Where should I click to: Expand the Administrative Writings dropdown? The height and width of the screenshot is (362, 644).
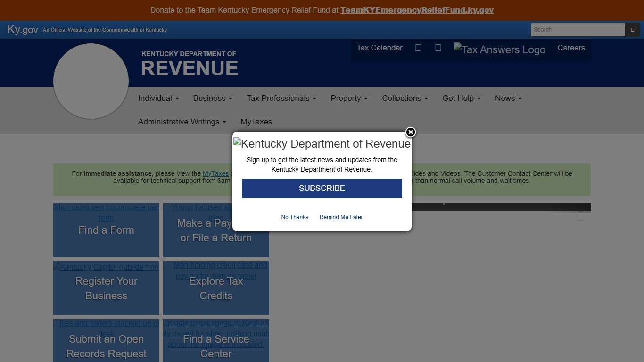coord(182,122)
